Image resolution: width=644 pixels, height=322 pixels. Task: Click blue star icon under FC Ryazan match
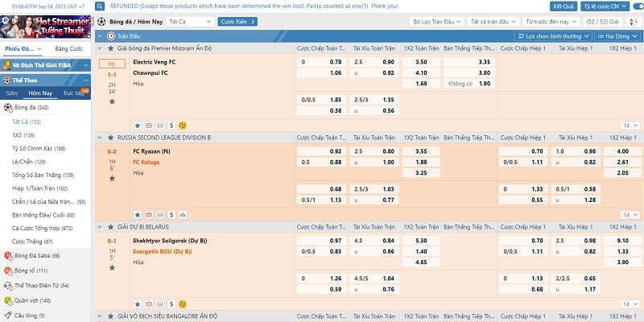pyautogui.click(x=138, y=215)
